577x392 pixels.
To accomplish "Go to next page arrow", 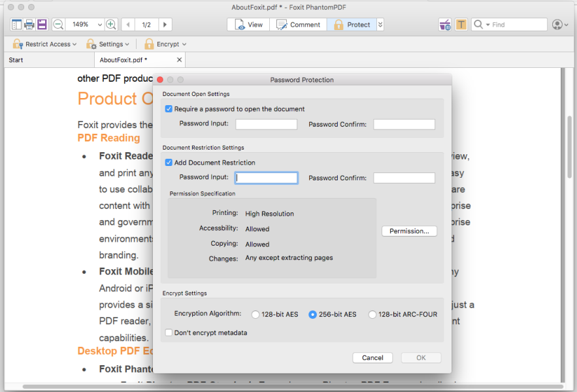I will point(165,25).
